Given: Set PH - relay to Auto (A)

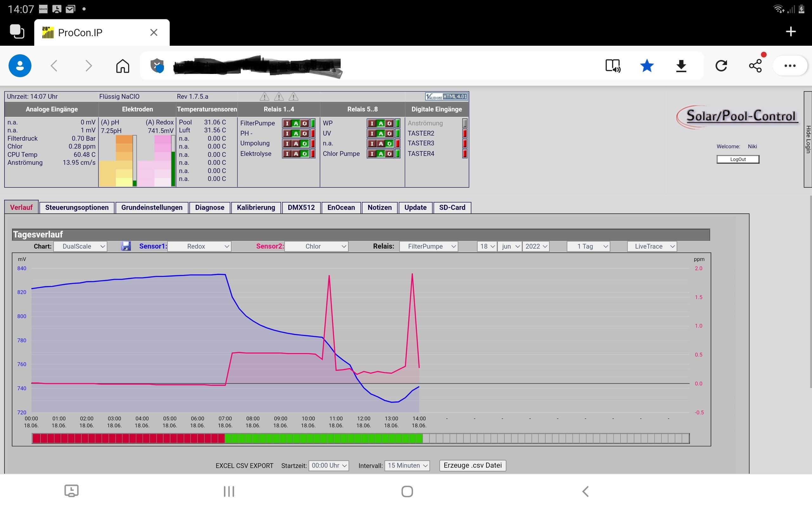Looking at the screenshot, I should point(296,133).
